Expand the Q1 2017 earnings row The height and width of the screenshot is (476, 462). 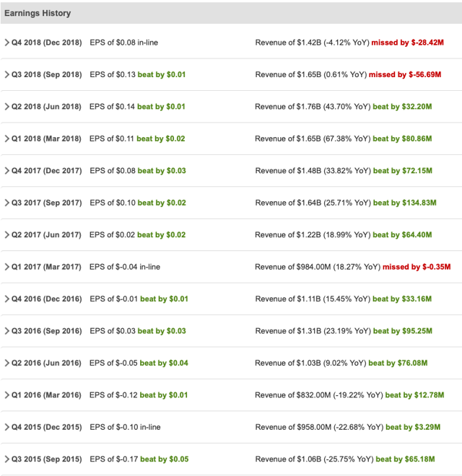[x=7, y=267]
